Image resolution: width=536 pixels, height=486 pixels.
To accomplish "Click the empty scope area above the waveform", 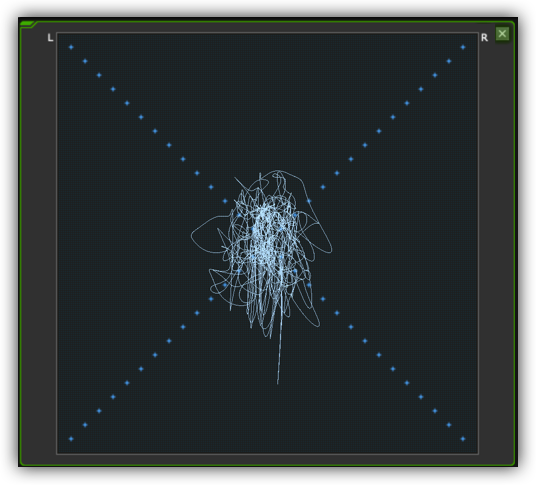I will click(267, 103).
